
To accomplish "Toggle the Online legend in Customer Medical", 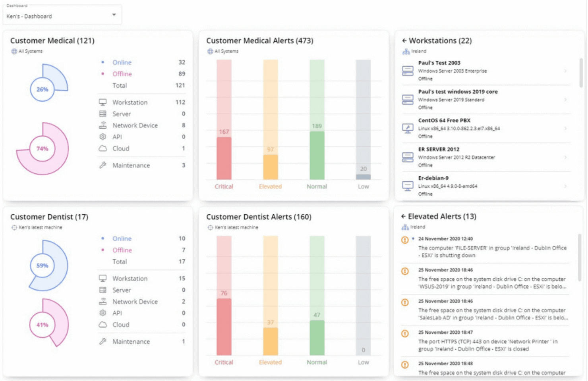I will pyautogui.click(x=122, y=62).
